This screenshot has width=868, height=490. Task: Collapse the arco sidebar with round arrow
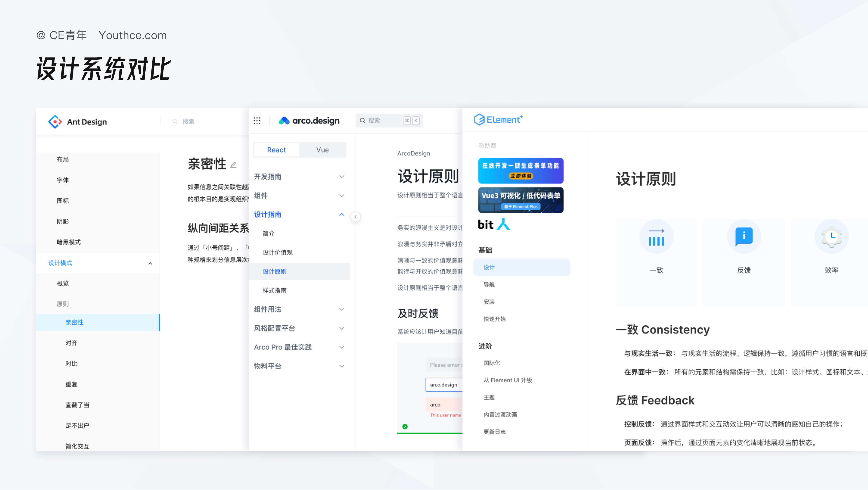356,217
